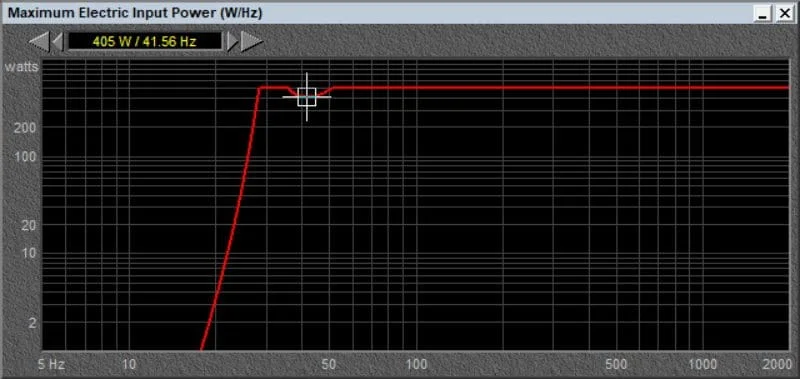Step cursor left with small left arrow
This screenshot has height=379, width=800.
point(58,42)
